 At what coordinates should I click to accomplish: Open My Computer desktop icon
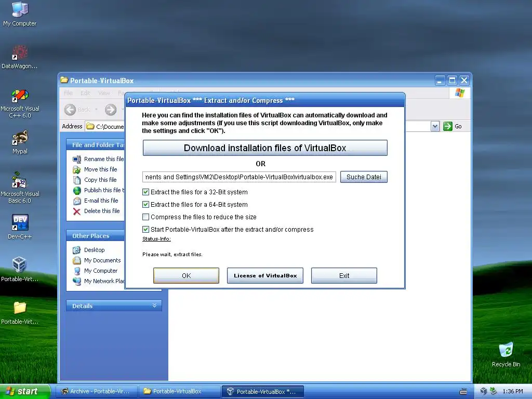pyautogui.click(x=20, y=14)
